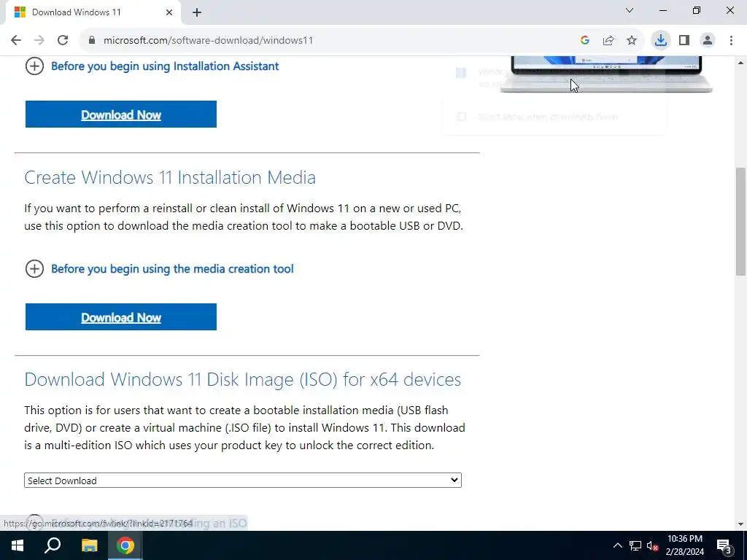The height and width of the screenshot is (560, 747).
Task: Click the scrollbar down arrow
Action: click(x=741, y=524)
